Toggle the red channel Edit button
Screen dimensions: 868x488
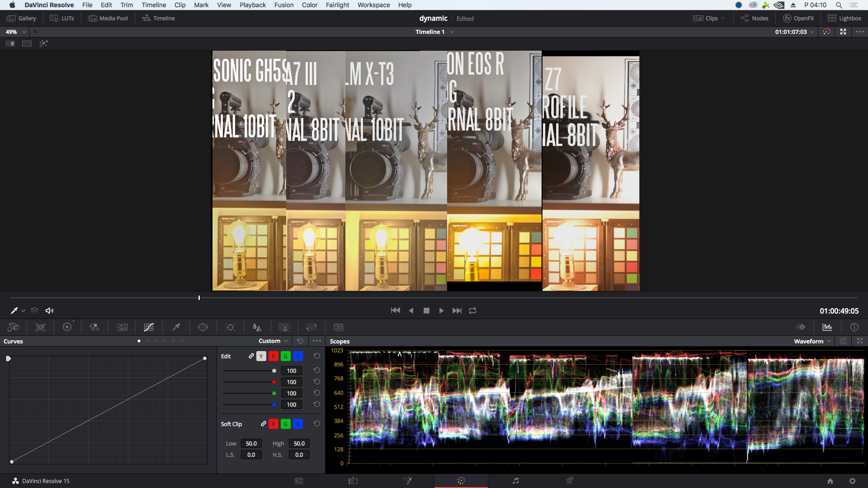(x=273, y=356)
